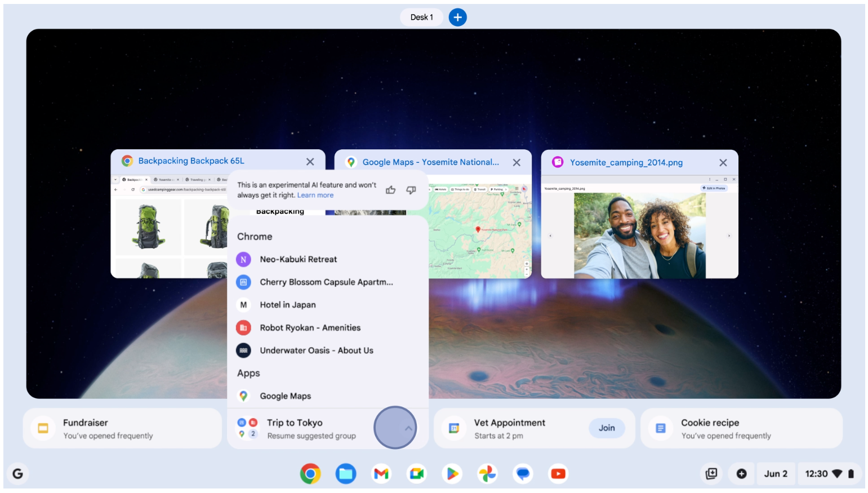The width and height of the screenshot is (868, 493).
Task: Open Chrome from the shelf
Action: tap(310, 474)
